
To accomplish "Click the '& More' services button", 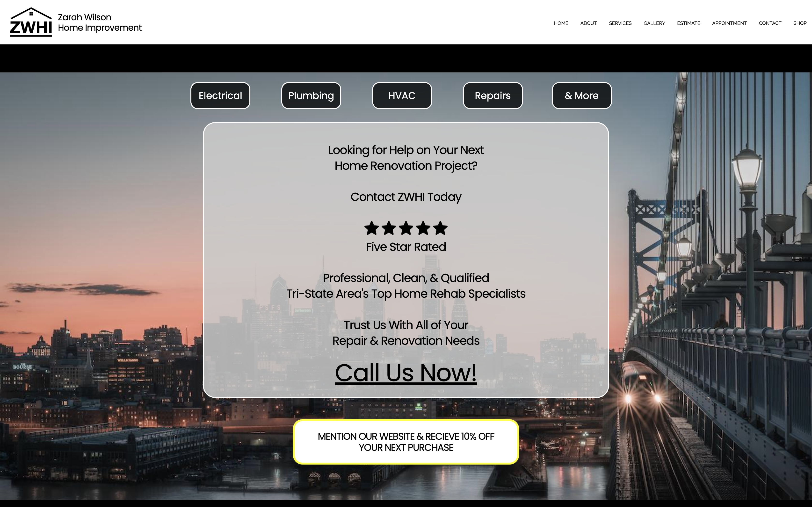I will pyautogui.click(x=581, y=96).
